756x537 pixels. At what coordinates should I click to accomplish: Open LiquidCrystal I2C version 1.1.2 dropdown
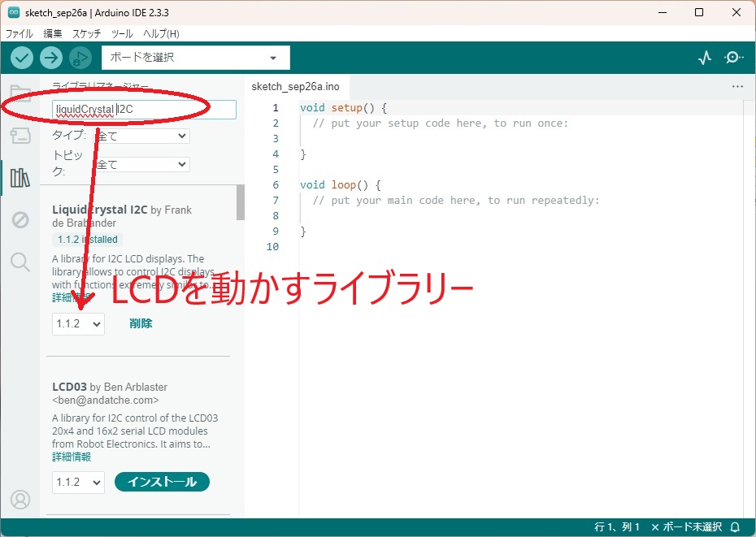tap(78, 324)
